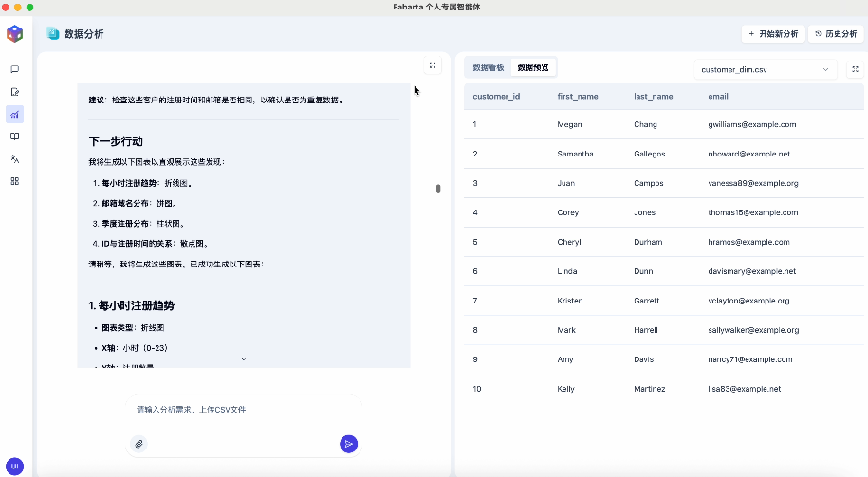Click email gwilliams@example.com
868x477 pixels.
(751, 124)
